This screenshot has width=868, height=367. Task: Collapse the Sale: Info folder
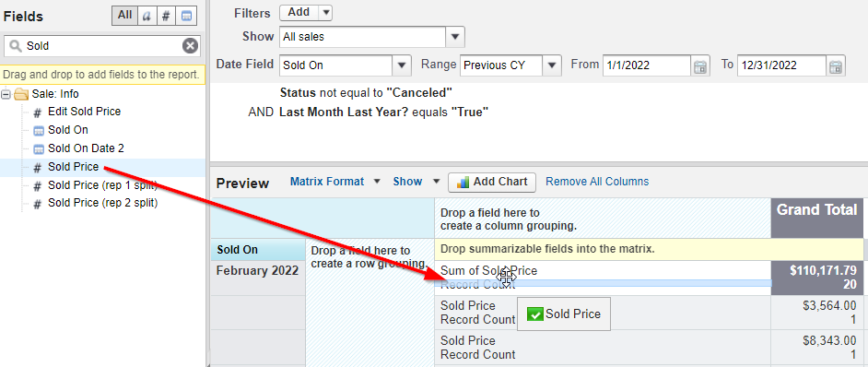pyautogui.click(x=6, y=94)
